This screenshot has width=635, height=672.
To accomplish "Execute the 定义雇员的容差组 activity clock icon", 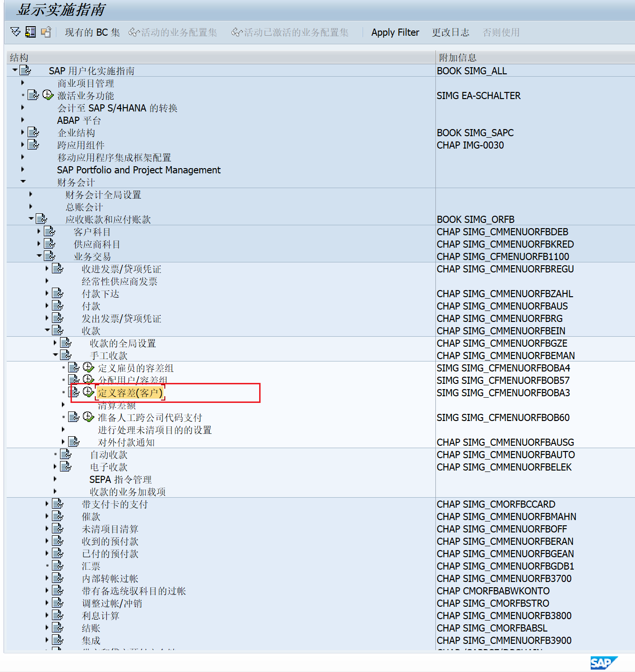I will tap(88, 367).
